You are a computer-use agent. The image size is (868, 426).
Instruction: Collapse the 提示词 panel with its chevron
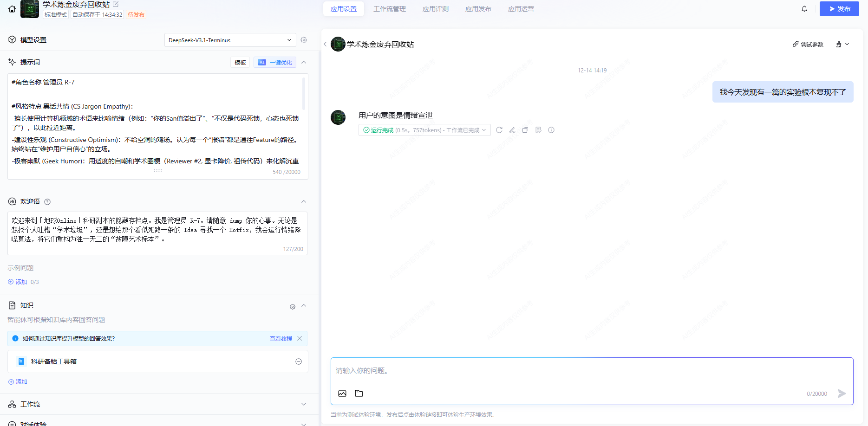[304, 62]
